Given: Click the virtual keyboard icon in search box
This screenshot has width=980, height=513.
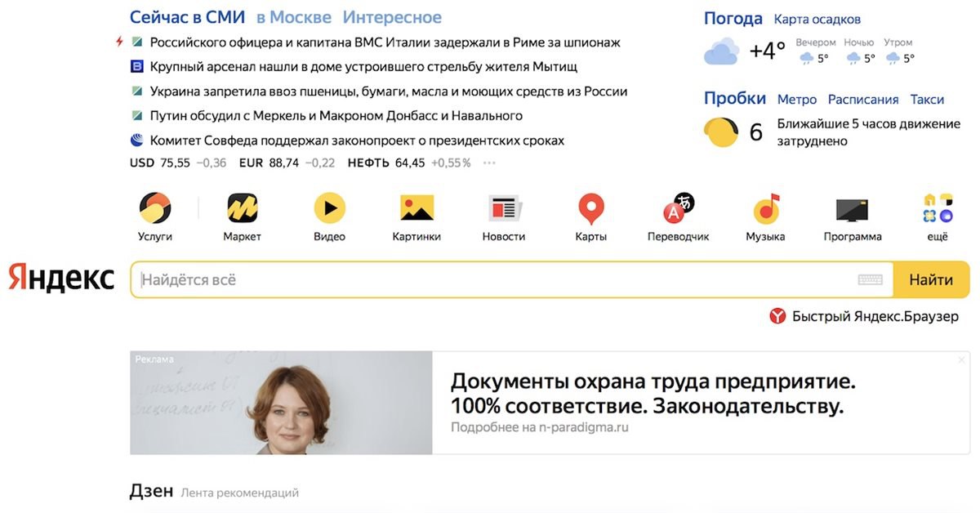Looking at the screenshot, I should pyautogui.click(x=871, y=280).
